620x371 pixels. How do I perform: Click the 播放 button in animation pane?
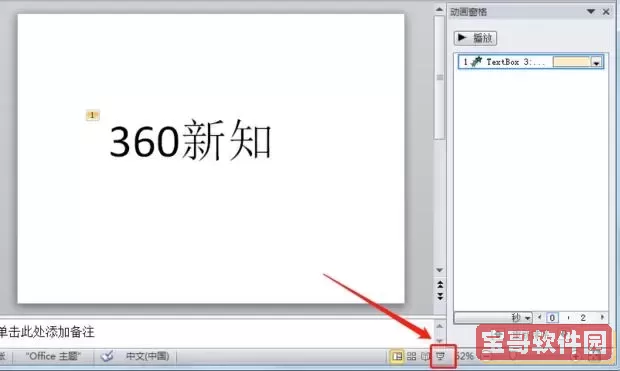(x=475, y=38)
